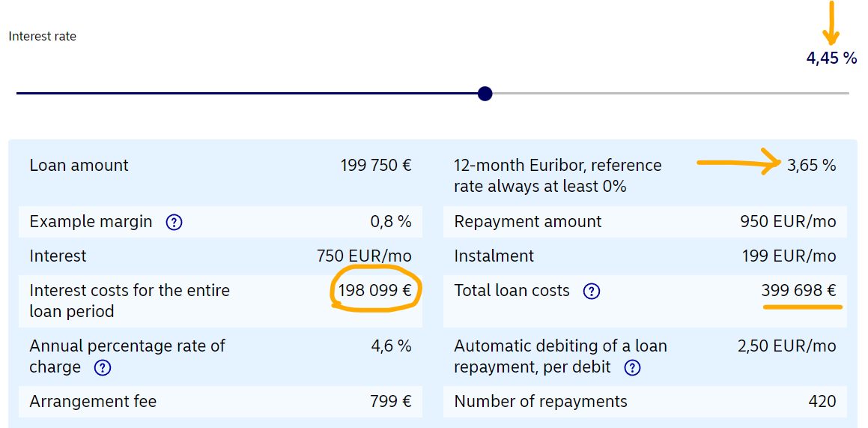Image resolution: width=868 pixels, height=428 pixels.
Task: Select the 3,65 % Euribor rate value
Action: (x=811, y=165)
